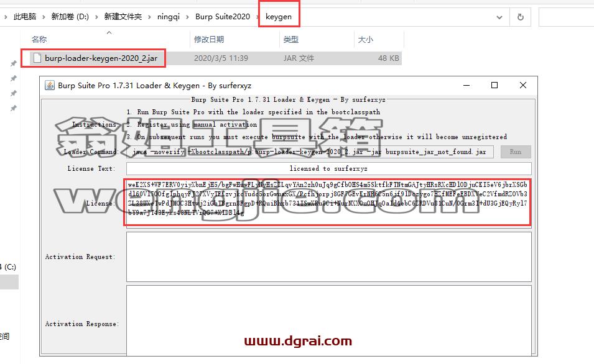Expand the chevron after ningqi breadcrumb
This screenshot has height=364, width=594.
(187, 17)
